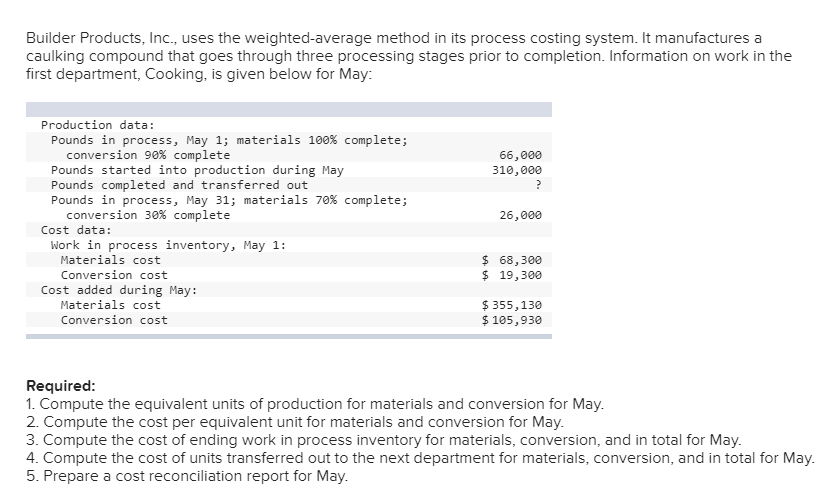Click 'conversion 90% complete' line

148,156
